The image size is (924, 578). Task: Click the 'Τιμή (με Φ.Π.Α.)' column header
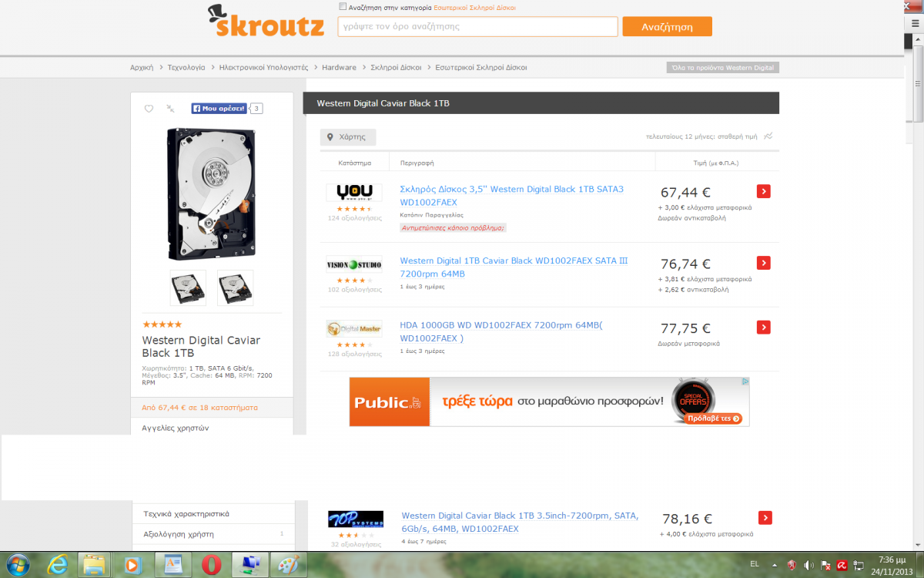tap(716, 163)
